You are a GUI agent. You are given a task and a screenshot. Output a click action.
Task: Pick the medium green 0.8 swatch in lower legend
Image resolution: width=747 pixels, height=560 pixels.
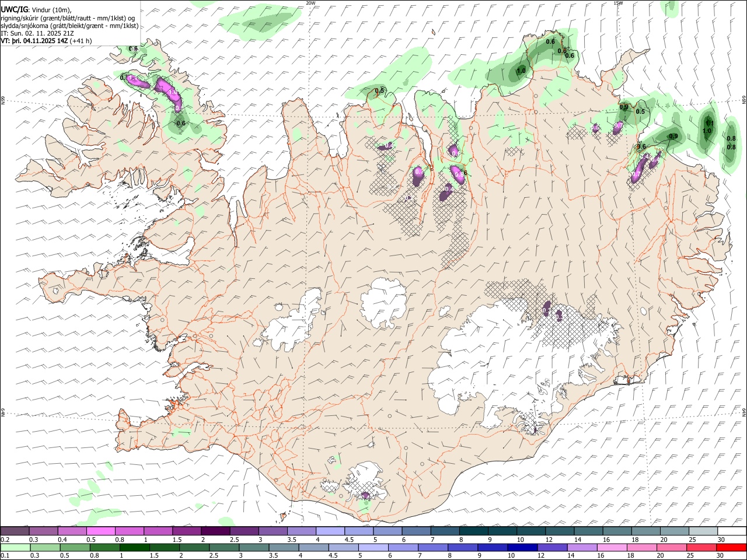(x=105, y=547)
